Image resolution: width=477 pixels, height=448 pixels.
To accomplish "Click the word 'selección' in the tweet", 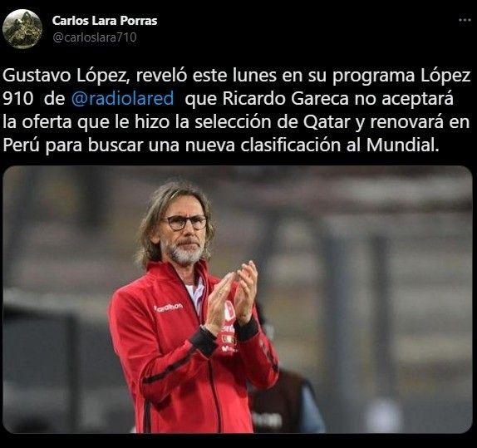I will pyautogui.click(x=233, y=121).
